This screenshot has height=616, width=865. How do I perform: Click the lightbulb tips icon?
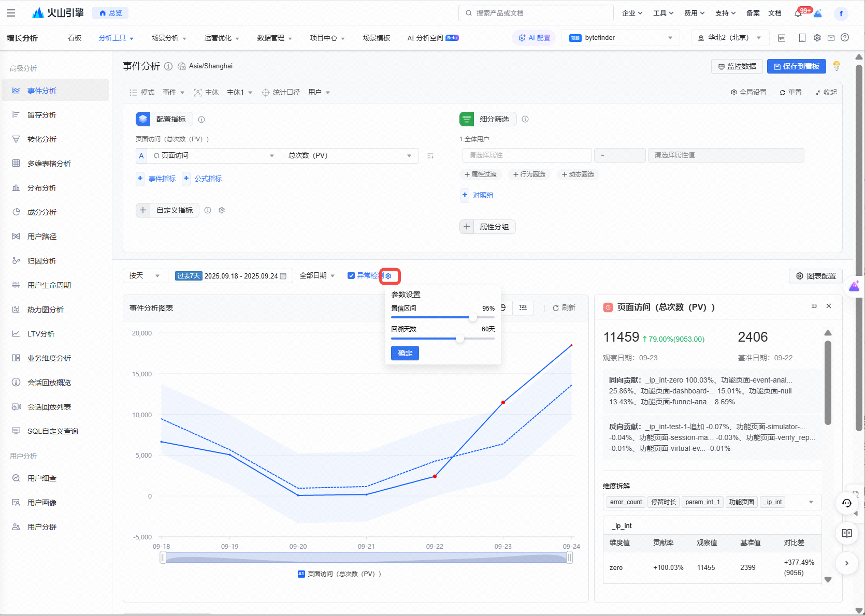pos(836,66)
